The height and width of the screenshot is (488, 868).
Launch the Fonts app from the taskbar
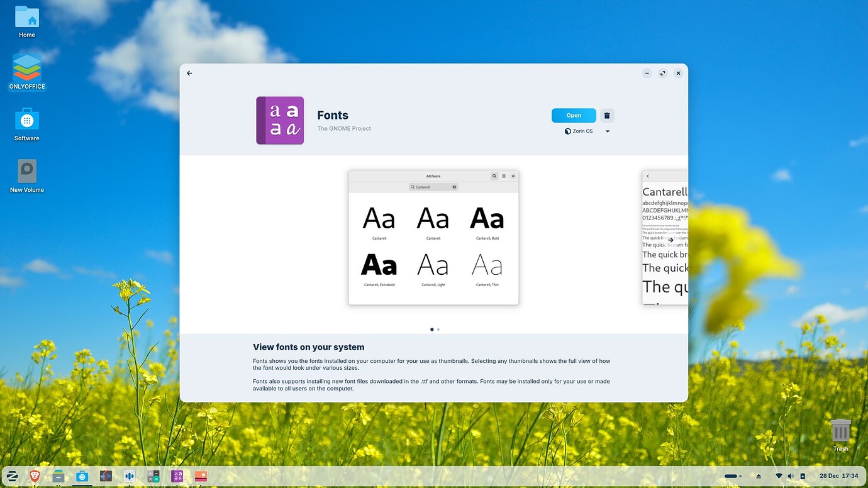tap(177, 476)
